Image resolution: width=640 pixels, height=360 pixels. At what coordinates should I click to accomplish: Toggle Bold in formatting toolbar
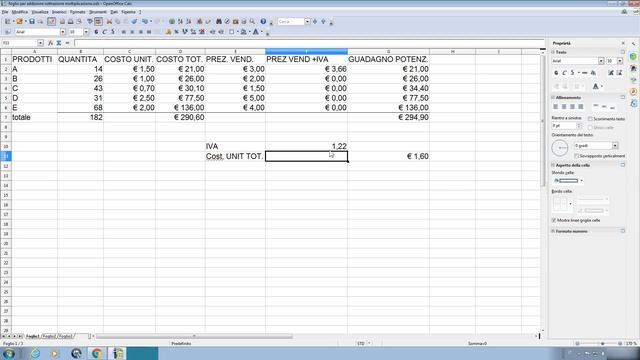[x=96, y=32]
